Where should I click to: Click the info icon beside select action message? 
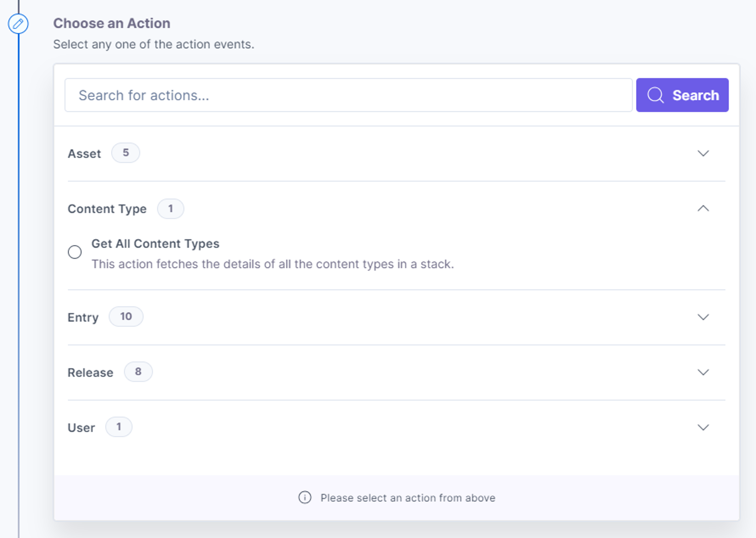coord(305,498)
